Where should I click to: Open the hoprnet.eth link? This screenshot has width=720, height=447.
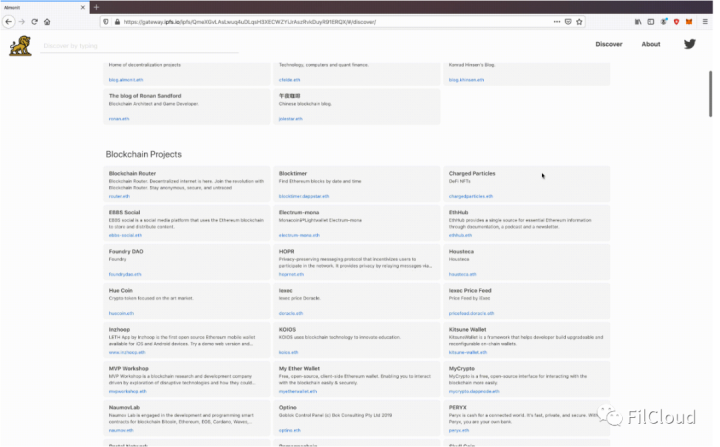click(291, 274)
